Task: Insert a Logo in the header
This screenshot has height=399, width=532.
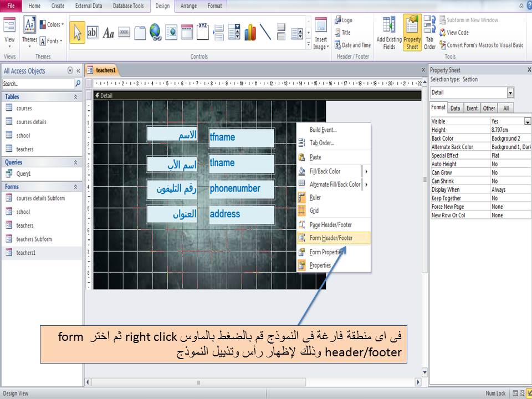Action: 344,20
